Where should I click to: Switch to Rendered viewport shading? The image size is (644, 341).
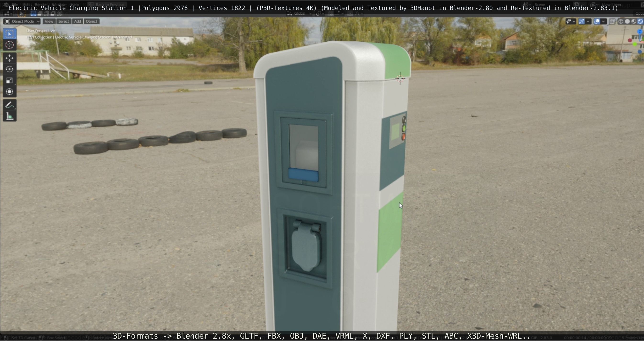[640, 22]
